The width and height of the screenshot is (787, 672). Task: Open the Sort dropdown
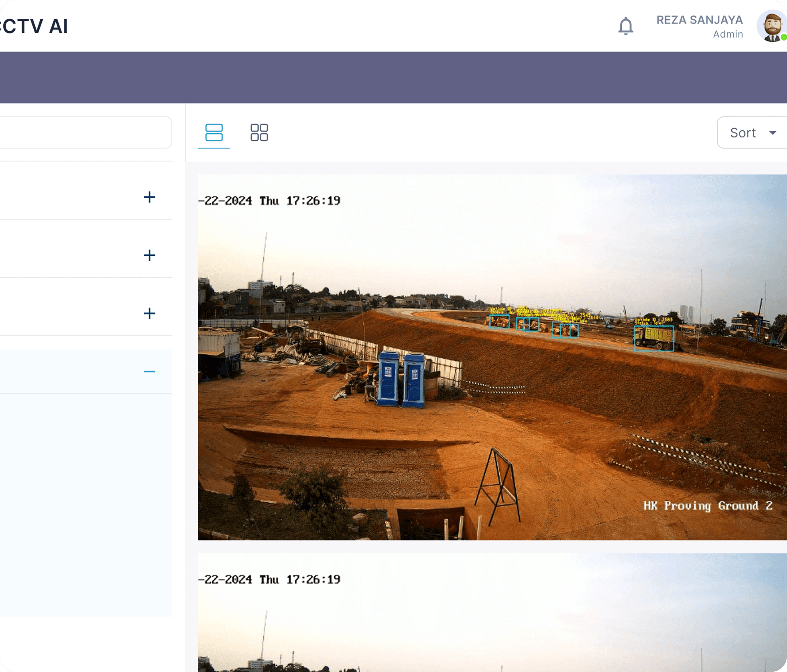click(752, 132)
